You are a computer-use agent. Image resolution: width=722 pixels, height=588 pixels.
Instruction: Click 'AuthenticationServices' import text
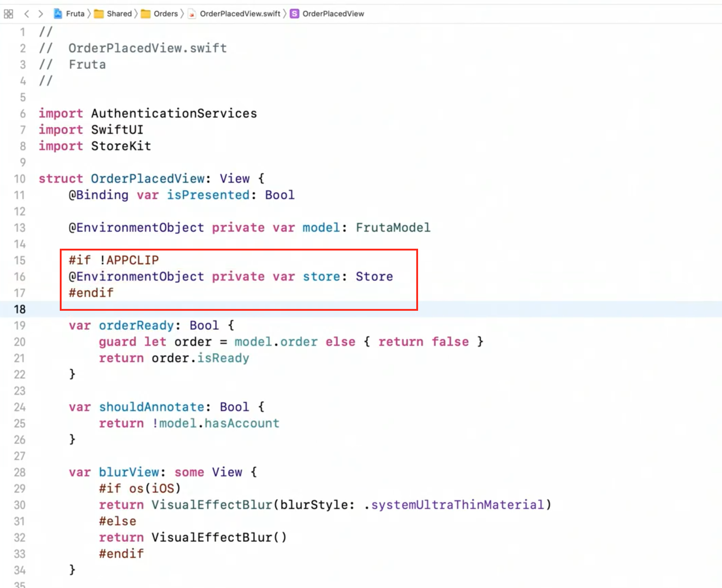[x=174, y=113]
